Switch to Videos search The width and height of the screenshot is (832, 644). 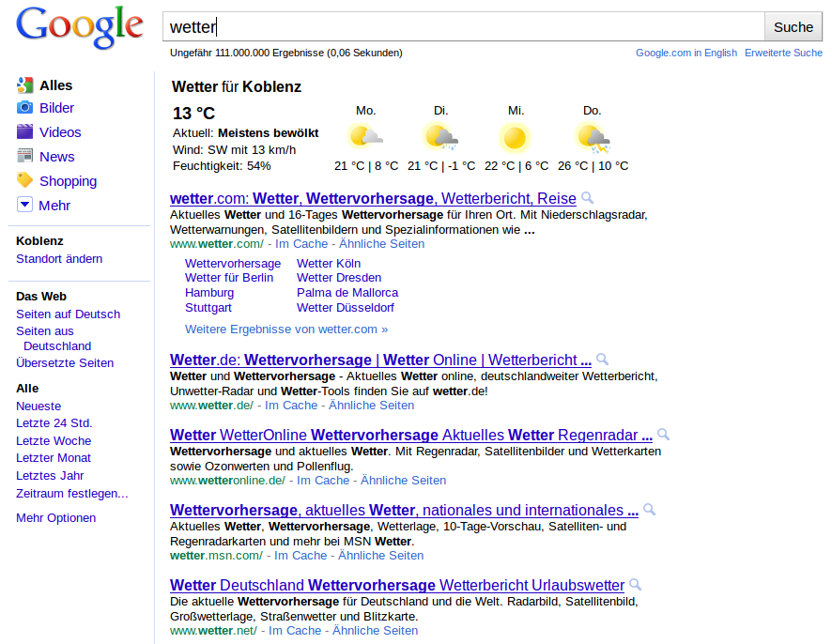coord(60,132)
